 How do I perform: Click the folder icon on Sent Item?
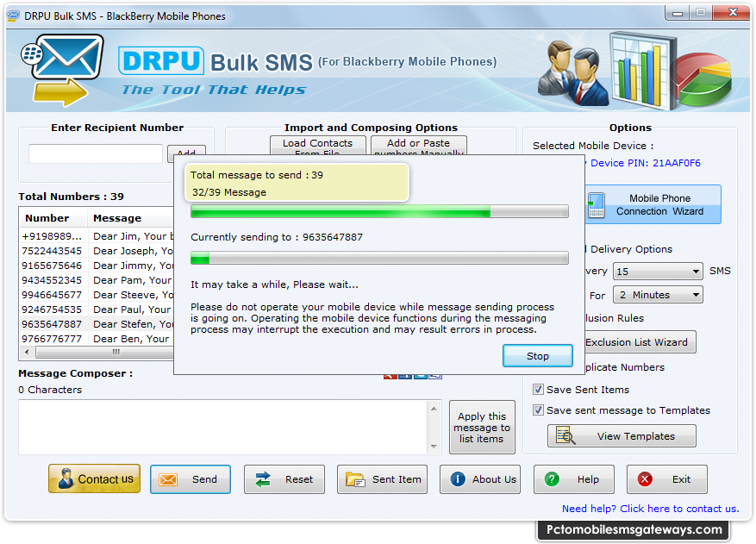pyautogui.click(x=355, y=480)
